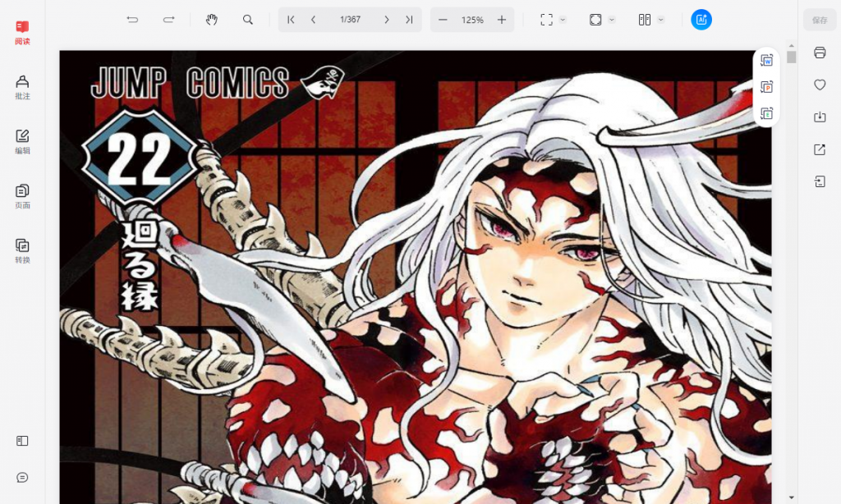
Task: Select the screenshot capture region tool
Action: [546, 20]
